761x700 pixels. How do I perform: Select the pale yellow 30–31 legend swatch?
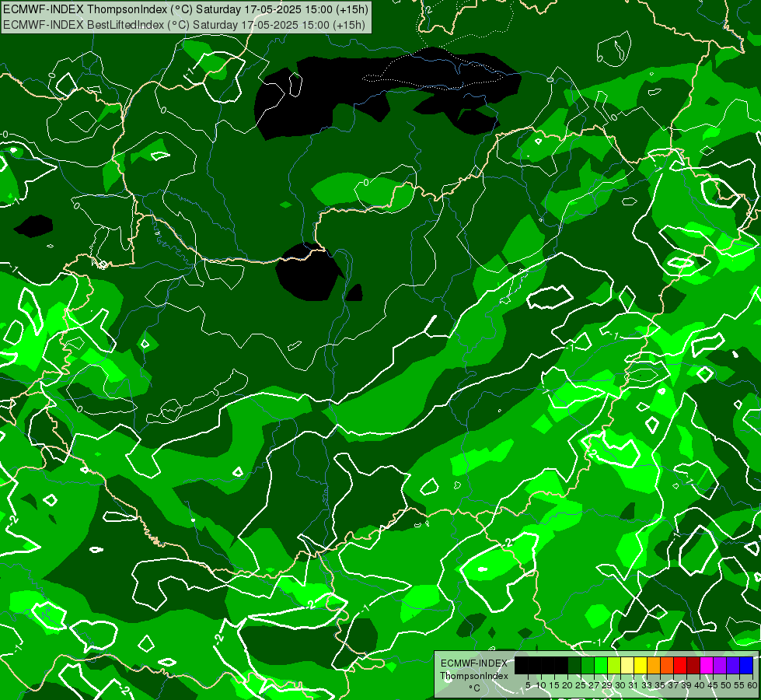(x=627, y=665)
